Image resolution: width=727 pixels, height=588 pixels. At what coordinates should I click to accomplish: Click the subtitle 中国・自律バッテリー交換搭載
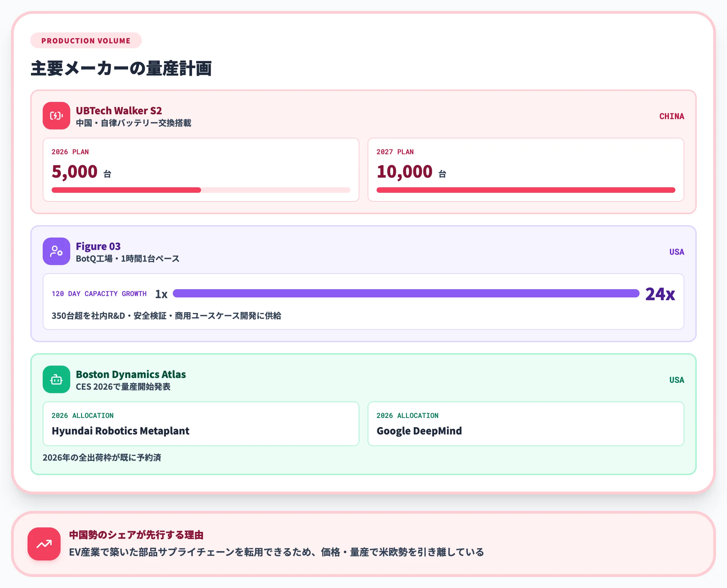tap(134, 123)
